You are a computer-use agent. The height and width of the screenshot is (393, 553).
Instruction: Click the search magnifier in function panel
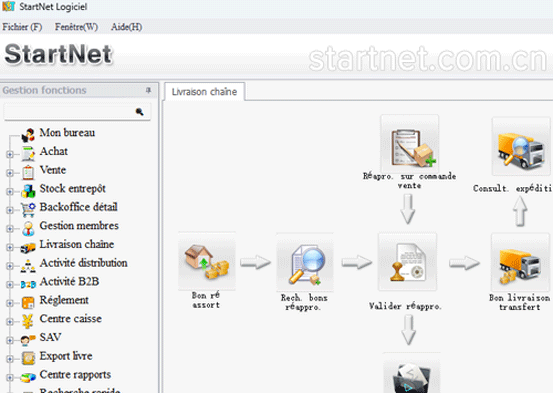coord(140,112)
